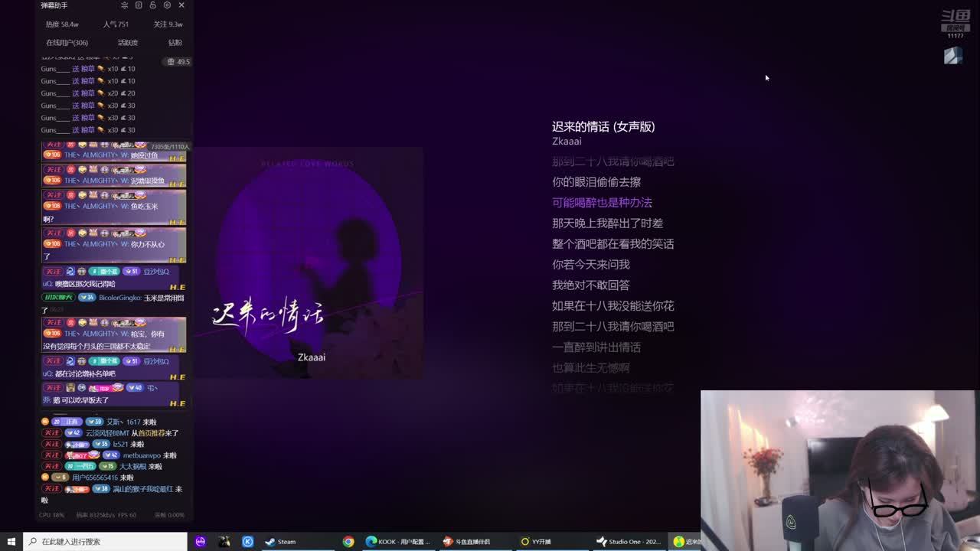Switch to the 活跃度 tab
Viewport: 980px width, 551px height.
(x=128, y=43)
